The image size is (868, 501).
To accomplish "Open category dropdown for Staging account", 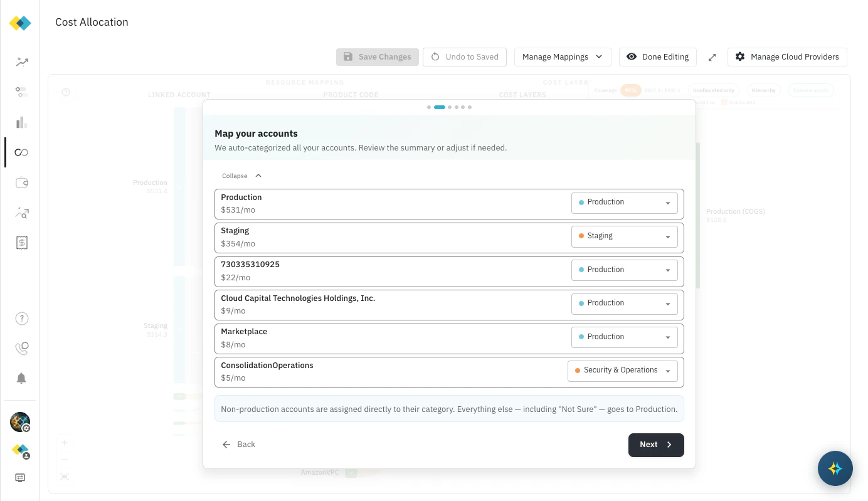I will 624,236.
